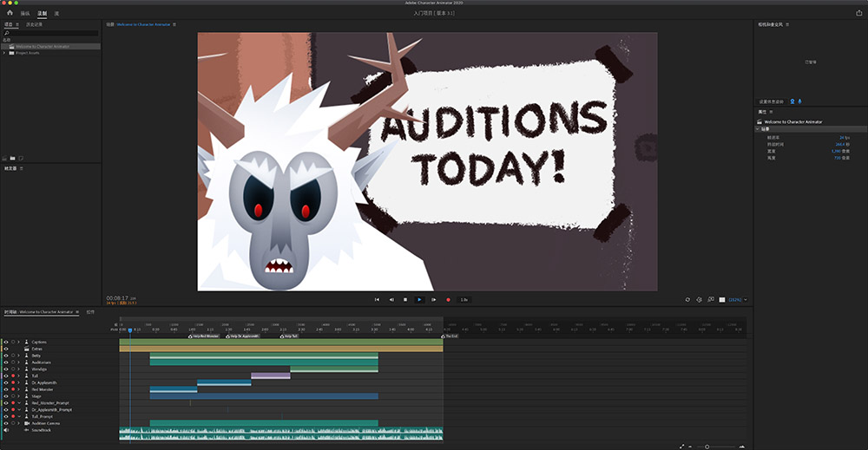This screenshot has height=450, width=868.
Task: Click the refresh scene icon
Action: coord(687,300)
